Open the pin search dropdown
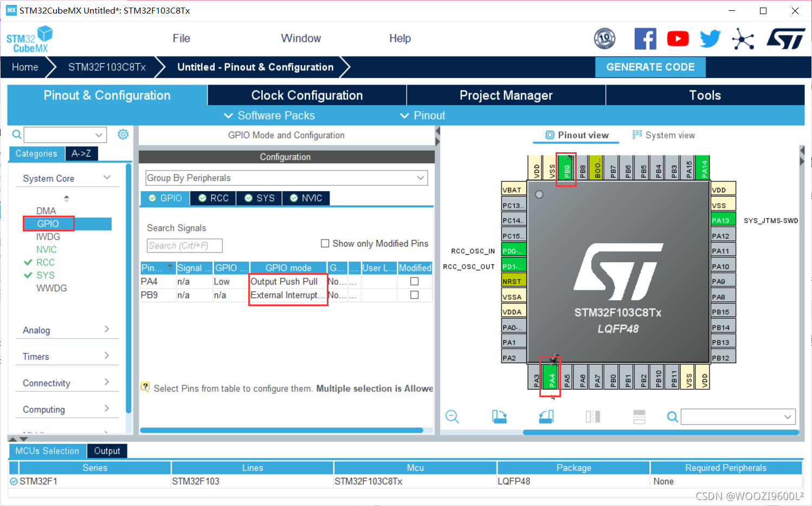The image size is (812, 506). tap(788, 417)
